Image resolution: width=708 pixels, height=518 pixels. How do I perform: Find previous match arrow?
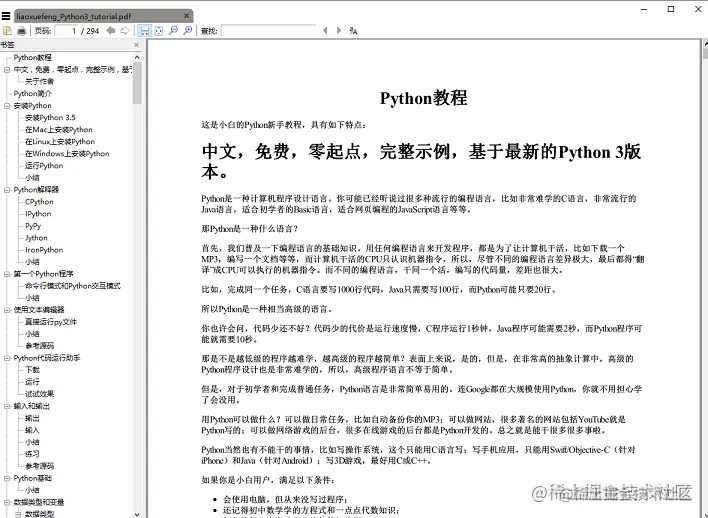[325, 31]
